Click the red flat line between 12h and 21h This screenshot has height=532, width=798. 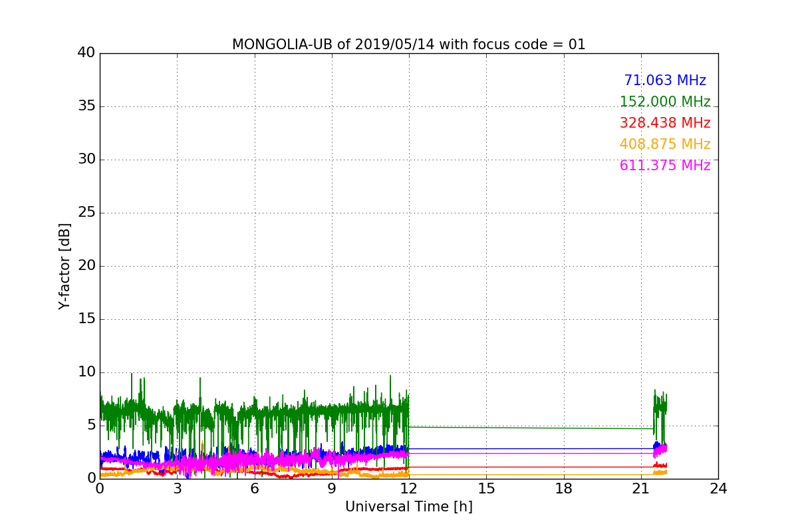click(x=531, y=467)
